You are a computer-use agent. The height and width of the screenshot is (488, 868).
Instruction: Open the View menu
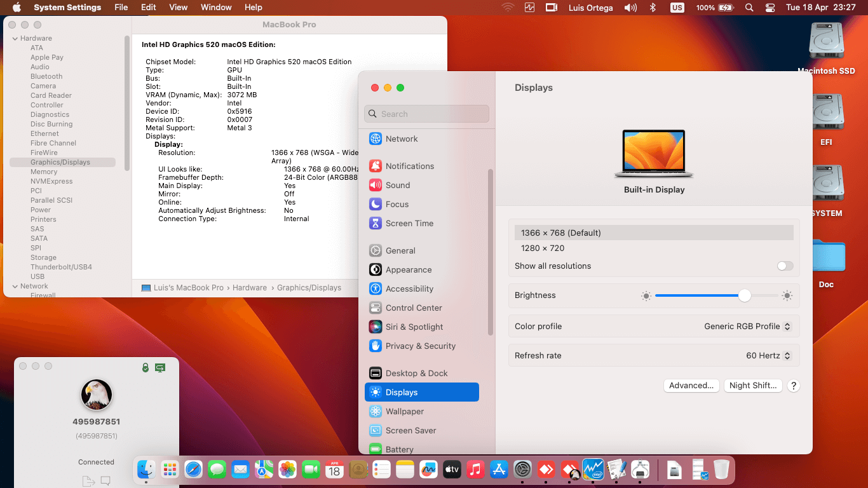click(179, 8)
